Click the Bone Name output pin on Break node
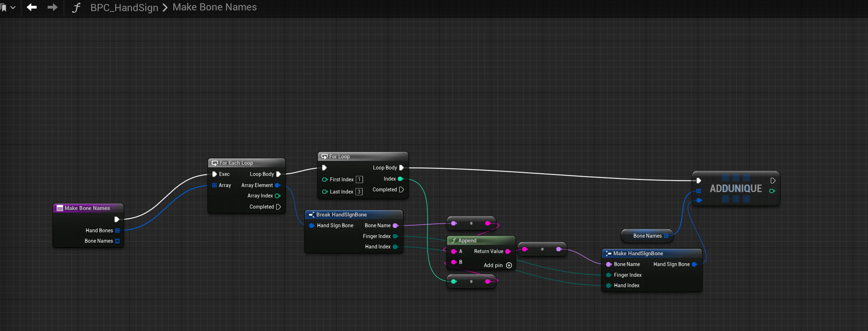 (x=396, y=225)
